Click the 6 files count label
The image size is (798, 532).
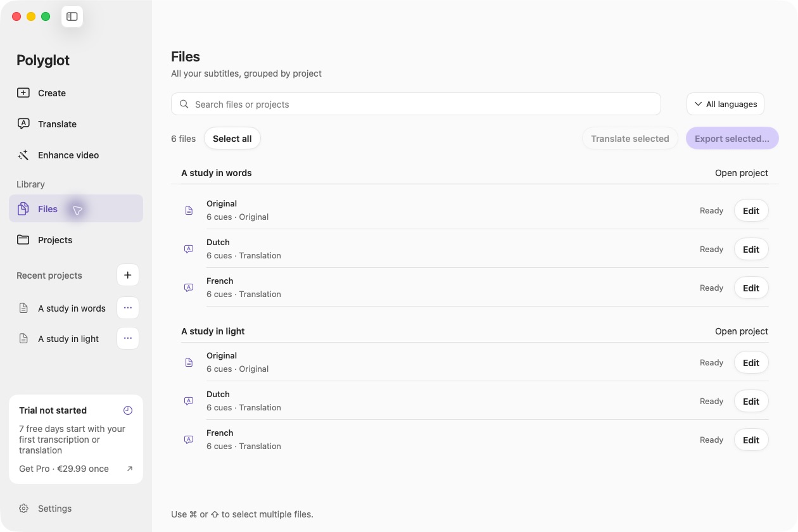pos(184,139)
